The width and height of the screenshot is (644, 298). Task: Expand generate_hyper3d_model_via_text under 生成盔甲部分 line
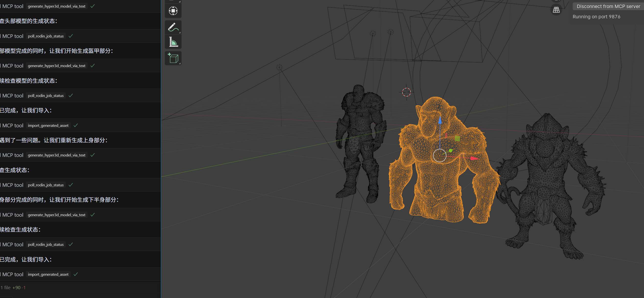(57, 66)
